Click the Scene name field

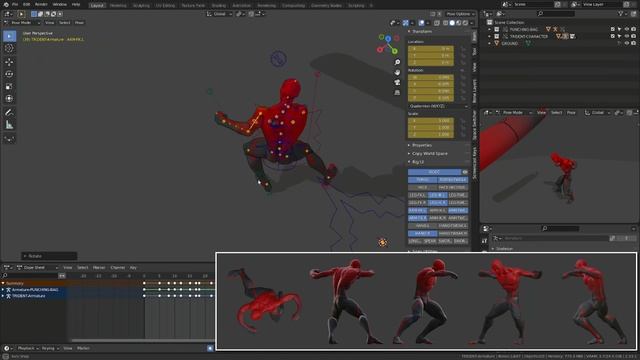533,4
